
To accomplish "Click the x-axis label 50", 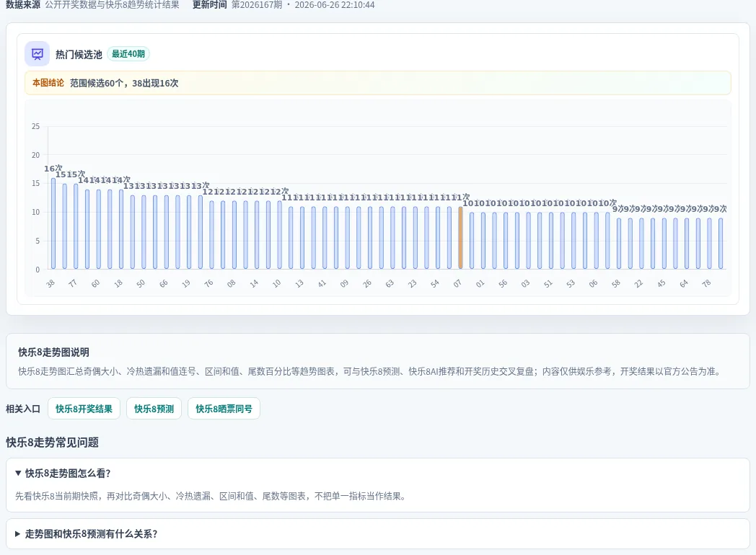I will [x=141, y=283].
